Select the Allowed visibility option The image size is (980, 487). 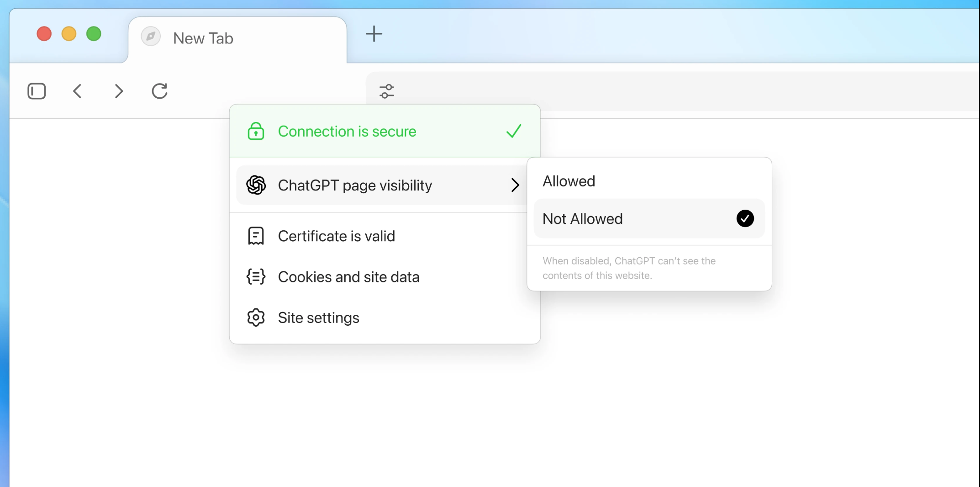click(x=569, y=181)
